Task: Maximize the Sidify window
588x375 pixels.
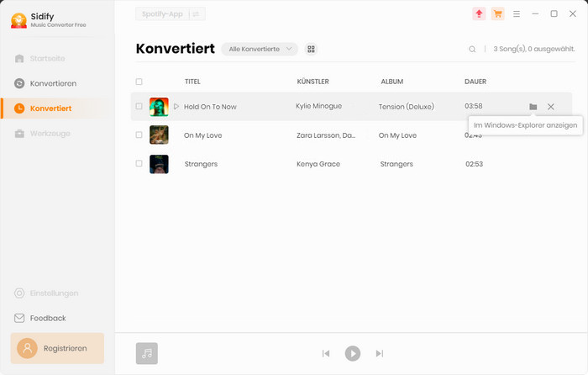Action: coord(554,14)
